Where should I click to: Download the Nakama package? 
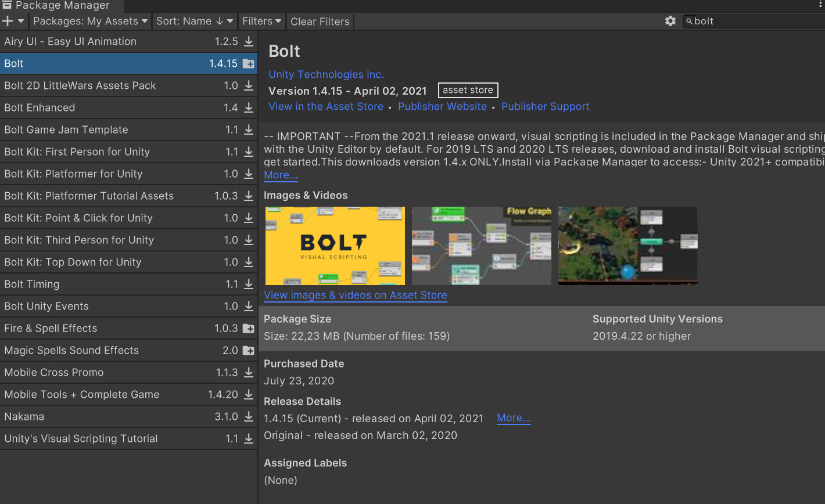(249, 416)
